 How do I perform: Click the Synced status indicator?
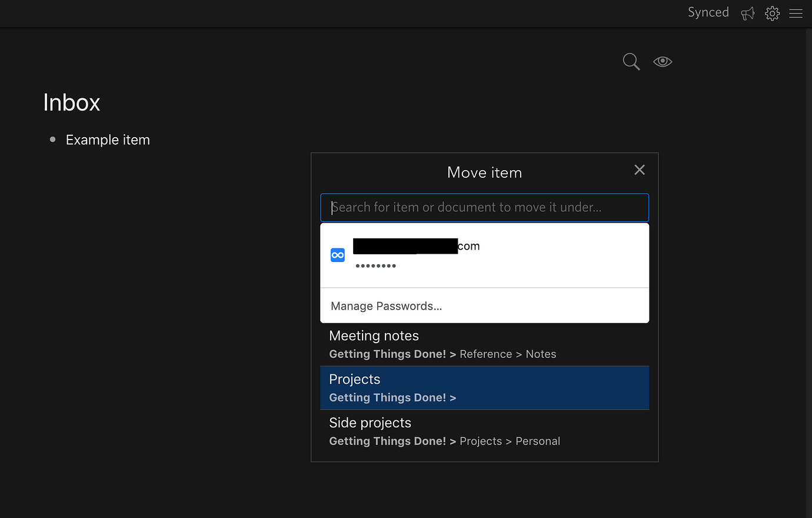tap(708, 12)
